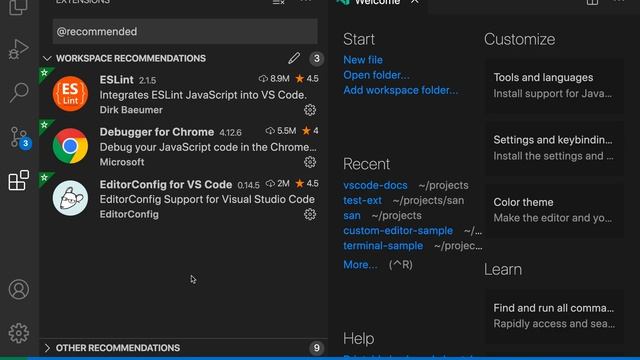The width and height of the screenshot is (640, 360).
Task: Open the Search view in activity bar
Action: coord(19,93)
